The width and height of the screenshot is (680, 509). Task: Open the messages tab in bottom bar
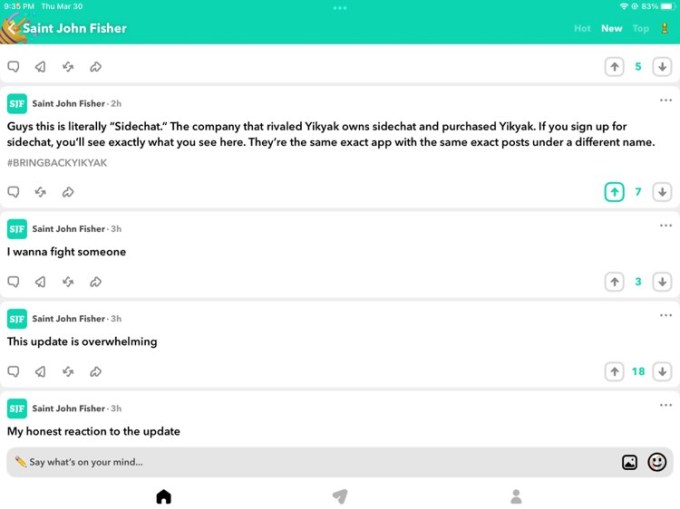click(x=340, y=496)
